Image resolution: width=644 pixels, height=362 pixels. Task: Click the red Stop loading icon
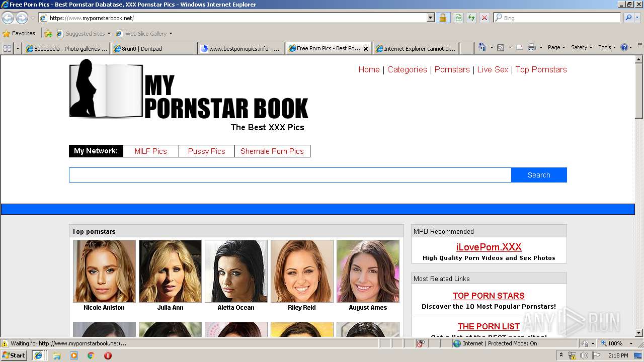coord(485,18)
